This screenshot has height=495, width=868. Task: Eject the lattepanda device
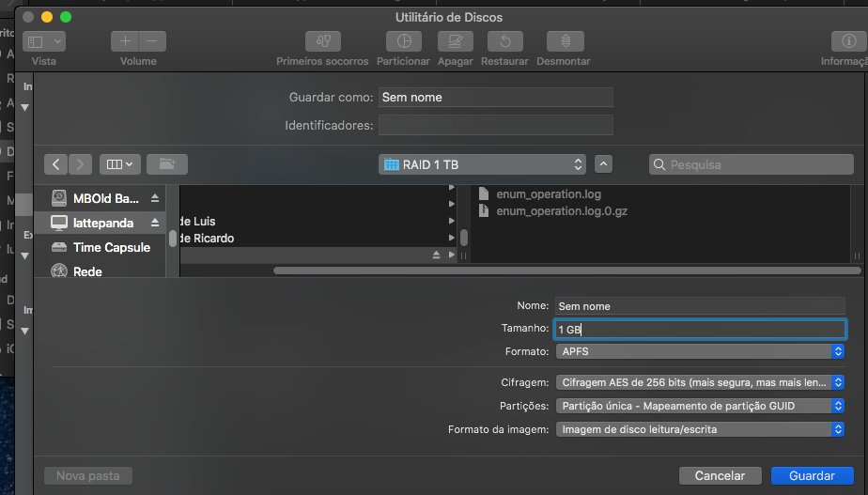pos(155,223)
